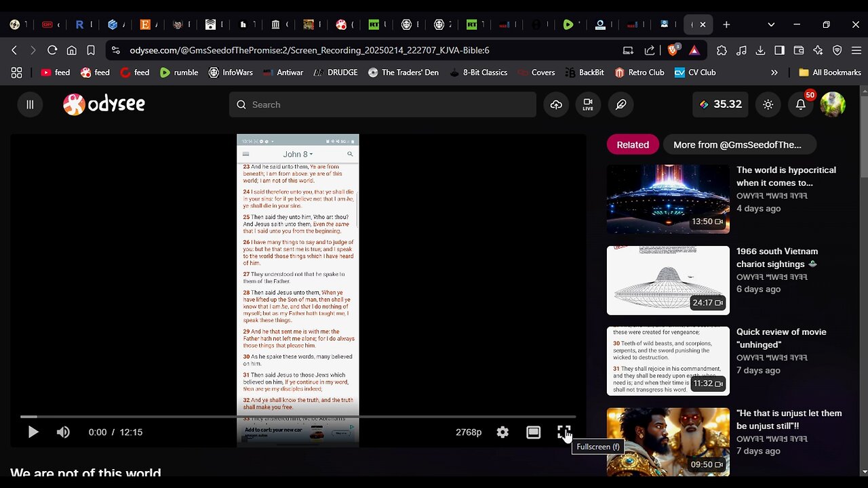This screenshot has width=868, height=488.
Task: Open the DRUDGE bookmark
Action: click(x=335, y=73)
